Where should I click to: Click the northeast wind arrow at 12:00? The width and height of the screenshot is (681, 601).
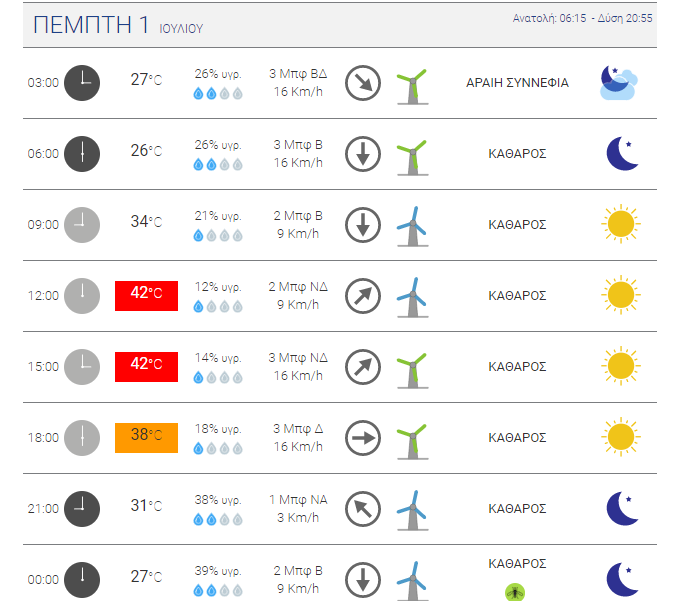363,296
